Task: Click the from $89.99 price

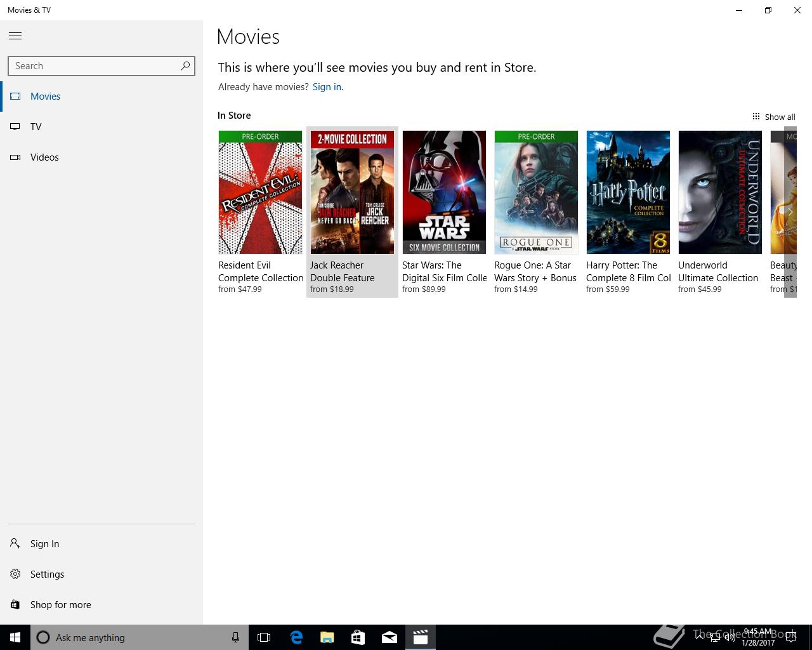Action: click(424, 289)
